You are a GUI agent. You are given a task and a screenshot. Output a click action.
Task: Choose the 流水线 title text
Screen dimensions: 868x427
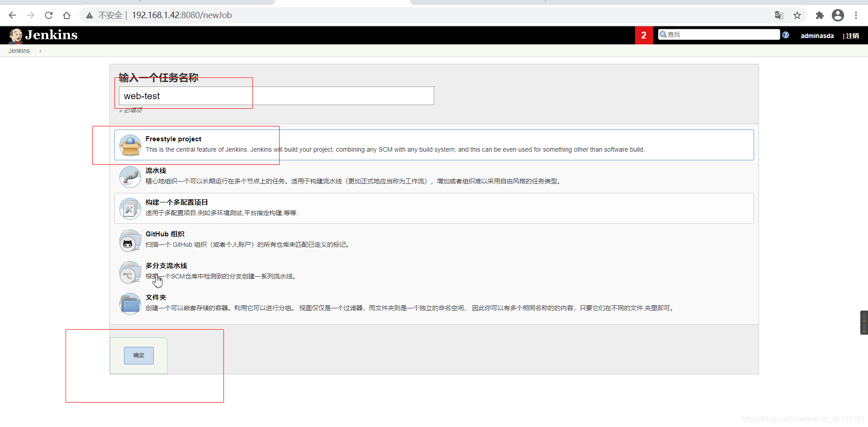click(156, 171)
